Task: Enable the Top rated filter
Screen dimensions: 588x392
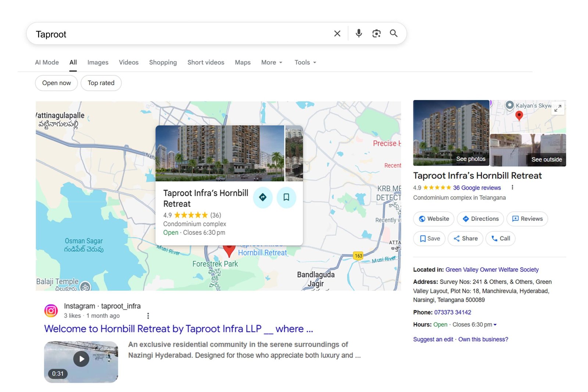Action: (101, 83)
